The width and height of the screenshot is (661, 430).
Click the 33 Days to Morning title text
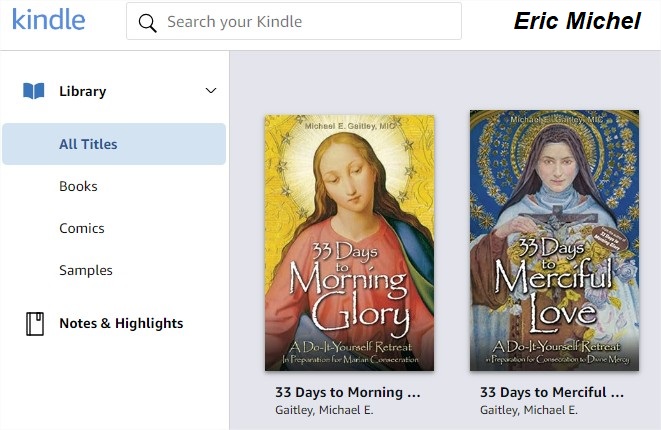tap(347, 392)
